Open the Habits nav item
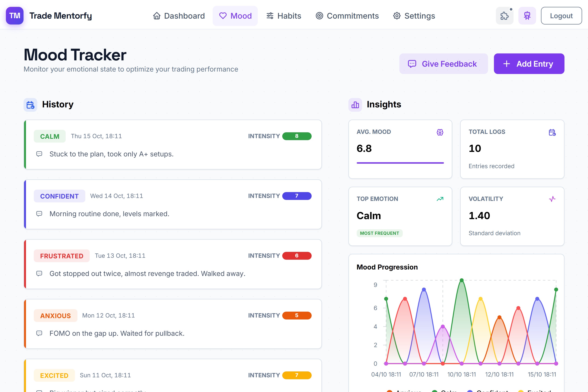 pos(284,16)
